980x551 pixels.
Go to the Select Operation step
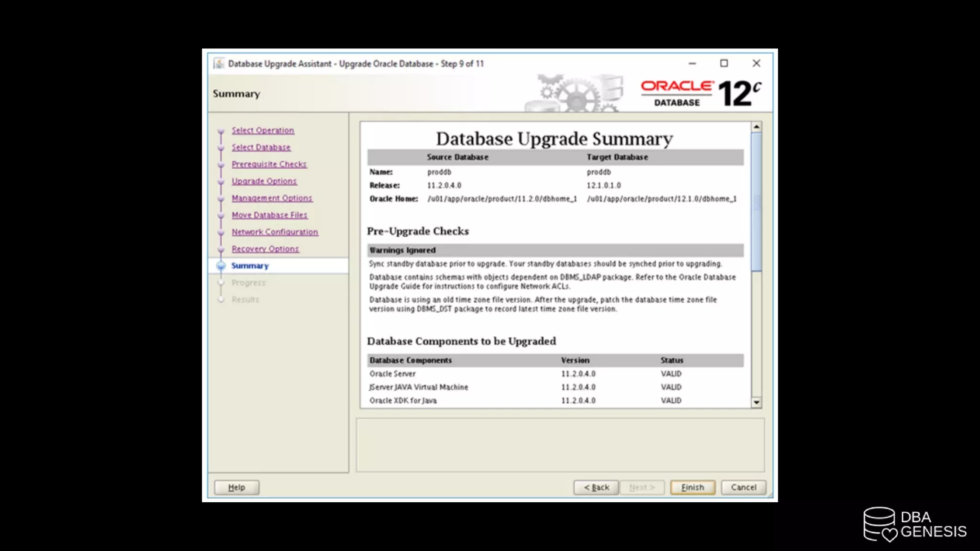pos(263,130)
